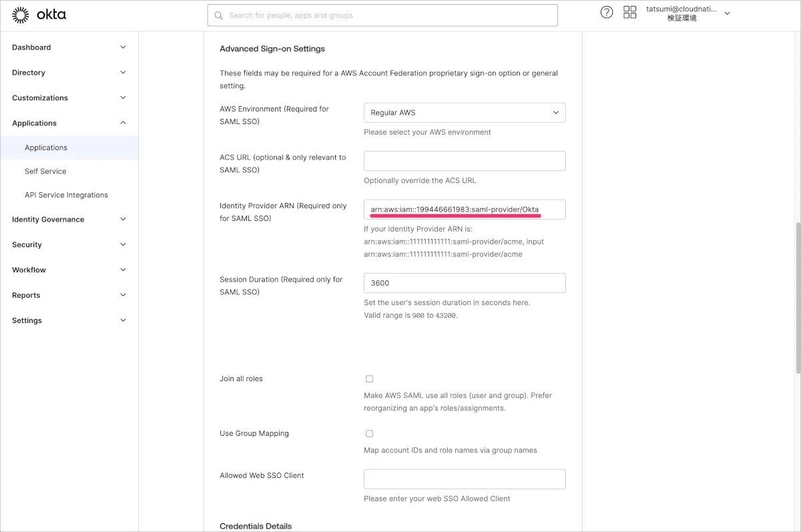This screenshot has height=532, width=801.
Task: Click the Okta logo
Action: pos(39,15)
